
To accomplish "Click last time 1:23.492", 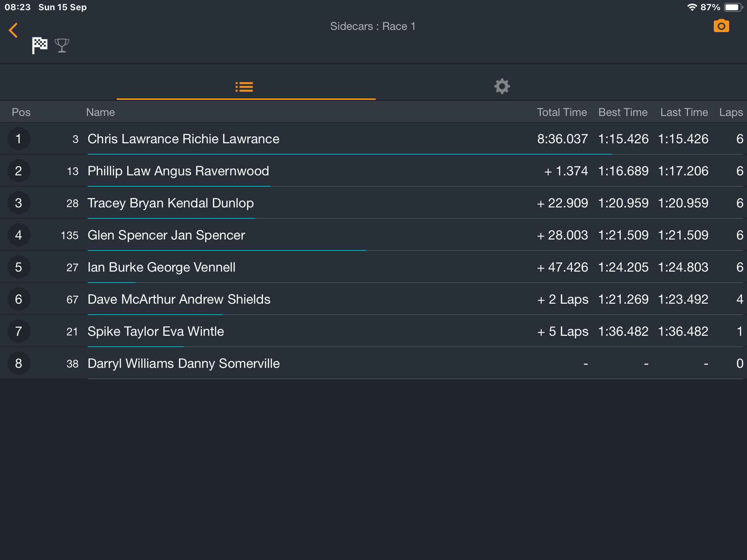I will coord(683,299).
